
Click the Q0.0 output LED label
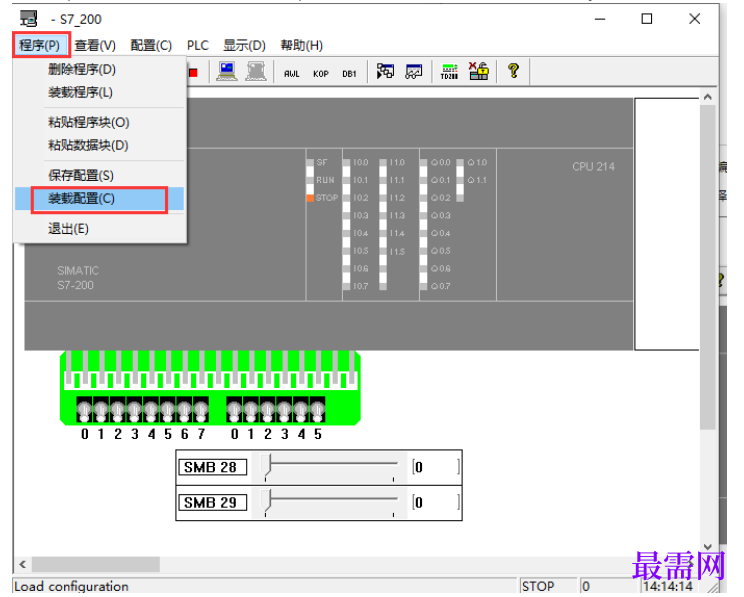tap(440, 162)
